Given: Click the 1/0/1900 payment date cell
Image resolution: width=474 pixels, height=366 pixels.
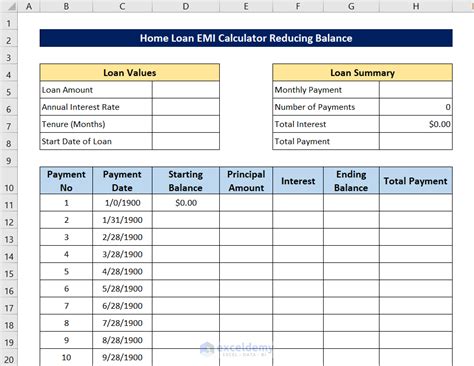Looking at the screenshot, I should [x=122, y=203].
